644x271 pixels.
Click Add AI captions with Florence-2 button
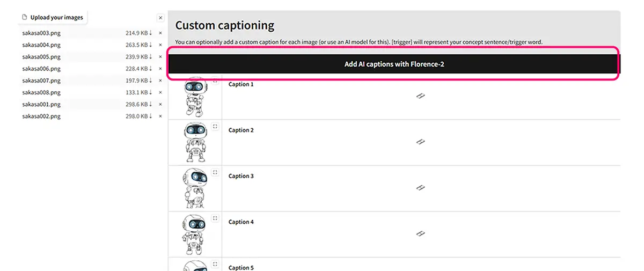pos(394,64)
